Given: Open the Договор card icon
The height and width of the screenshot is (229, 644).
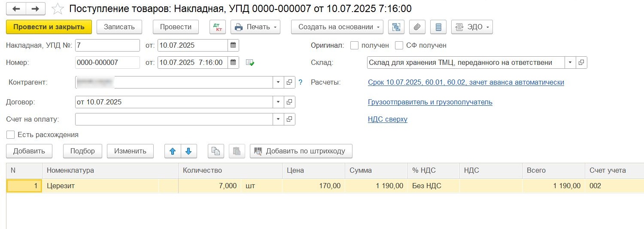Looking at the screenshot, I should point(289,102).
